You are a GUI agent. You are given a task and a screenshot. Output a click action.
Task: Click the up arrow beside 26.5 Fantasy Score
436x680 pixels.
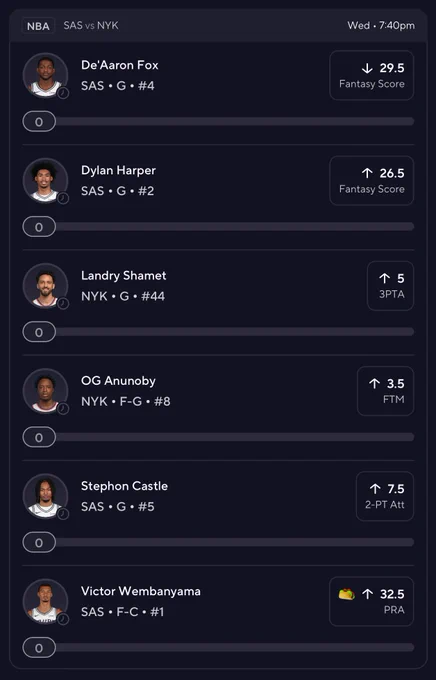pyautogui.click(x=367, y=173)
